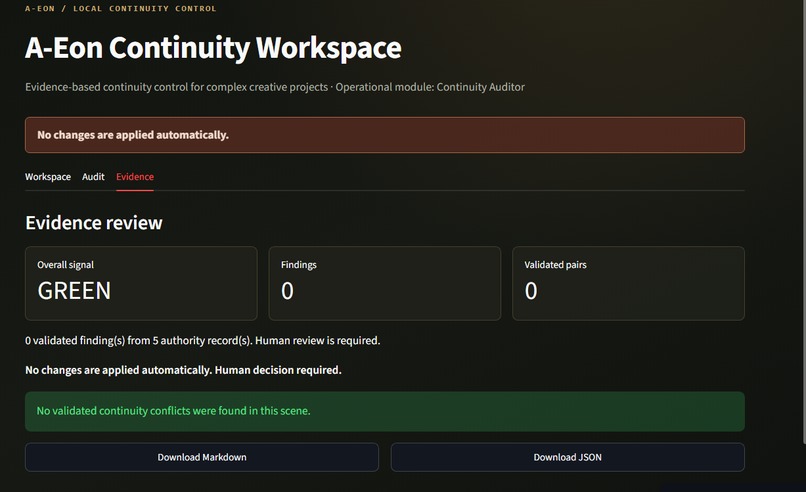Viewport: 806px width, 492px height.
Task: Click the 'Evidence-based continuity control' subtitle
Action: [x=275, y=87]
